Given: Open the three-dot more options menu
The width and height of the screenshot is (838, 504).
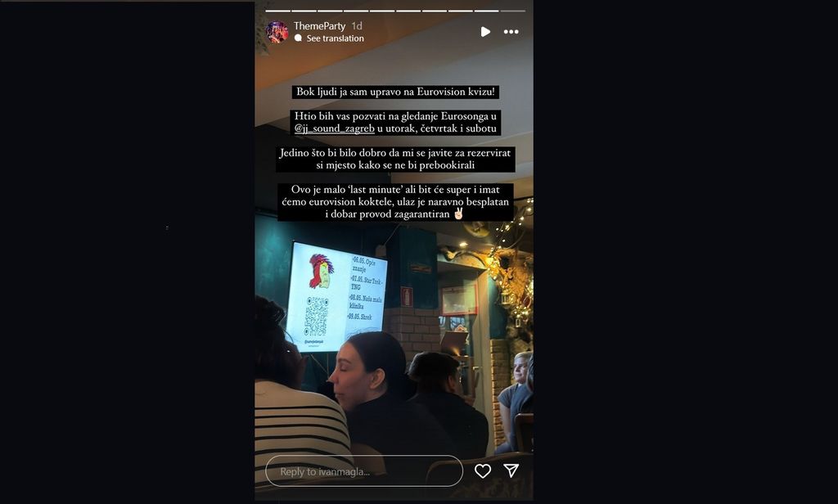Looking at the screenshot, I should coord(511,32).
